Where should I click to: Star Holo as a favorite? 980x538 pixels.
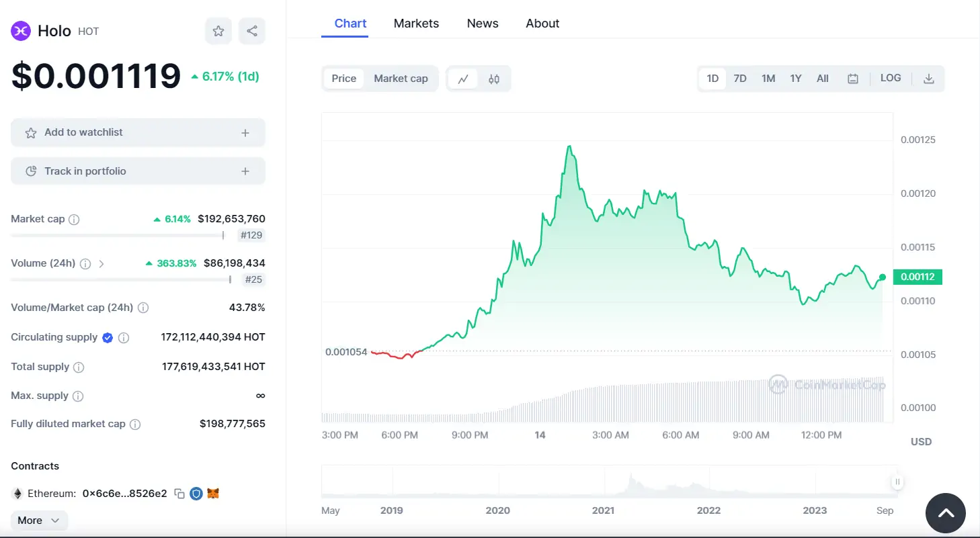tap(218, 31)
